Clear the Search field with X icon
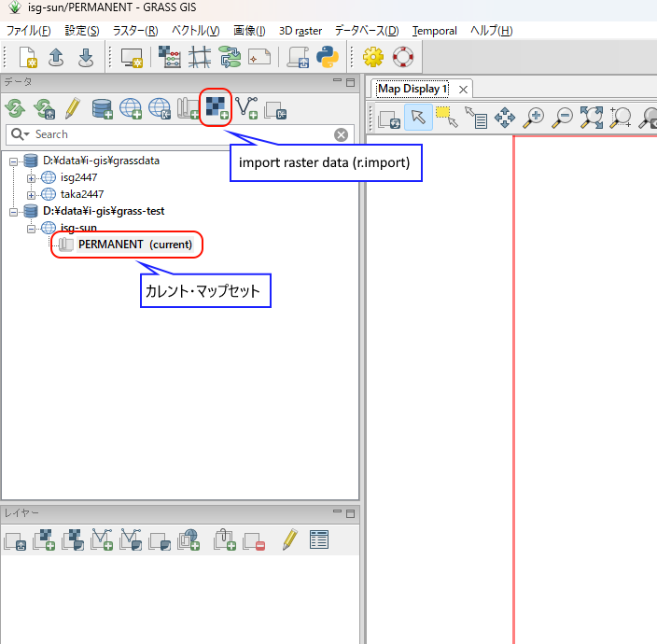Image resolution: width=657 pixels, height=644 pixels. pos(341,135)
